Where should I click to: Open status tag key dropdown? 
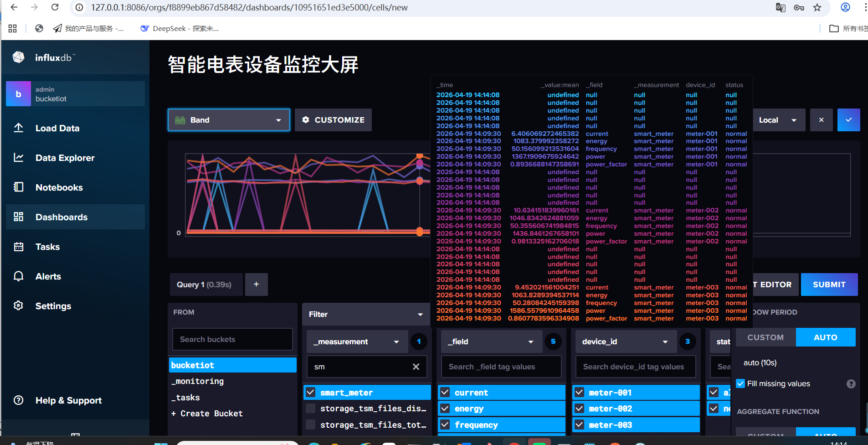[x=721, y=342]
